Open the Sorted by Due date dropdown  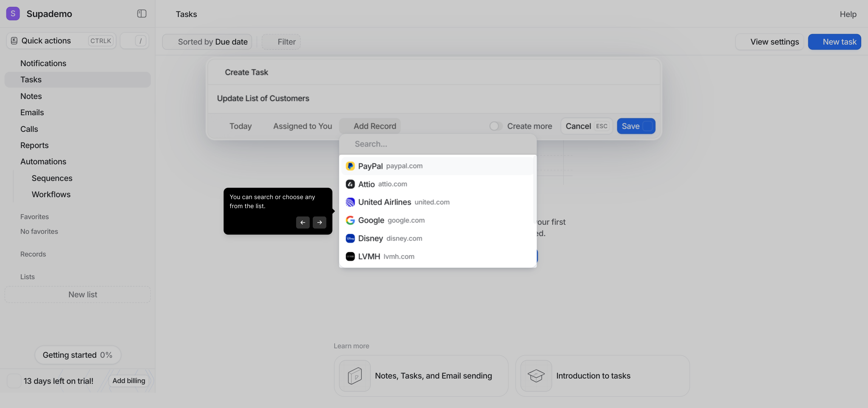click(207, 42)
